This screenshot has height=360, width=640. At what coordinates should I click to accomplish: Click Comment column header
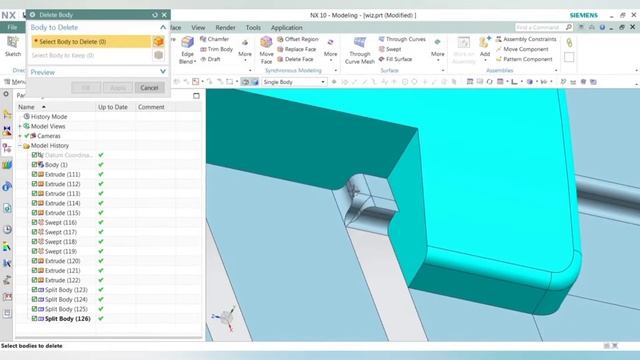(151, 107)
